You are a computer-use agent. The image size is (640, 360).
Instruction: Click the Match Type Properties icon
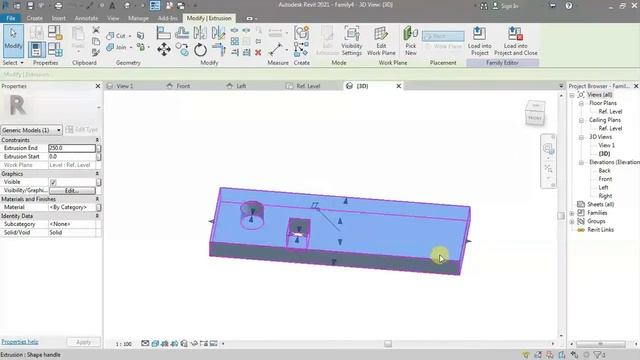(x=96, y=52)
